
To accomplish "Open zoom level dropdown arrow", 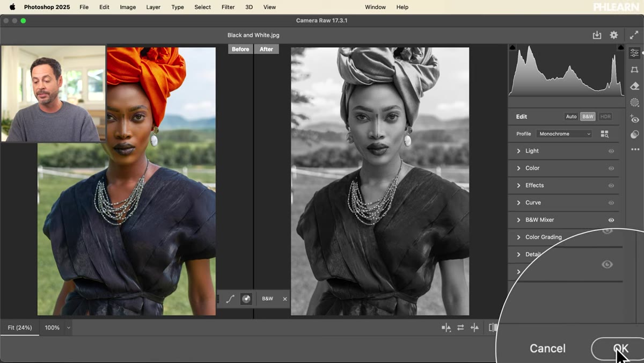I will point(68,328).
